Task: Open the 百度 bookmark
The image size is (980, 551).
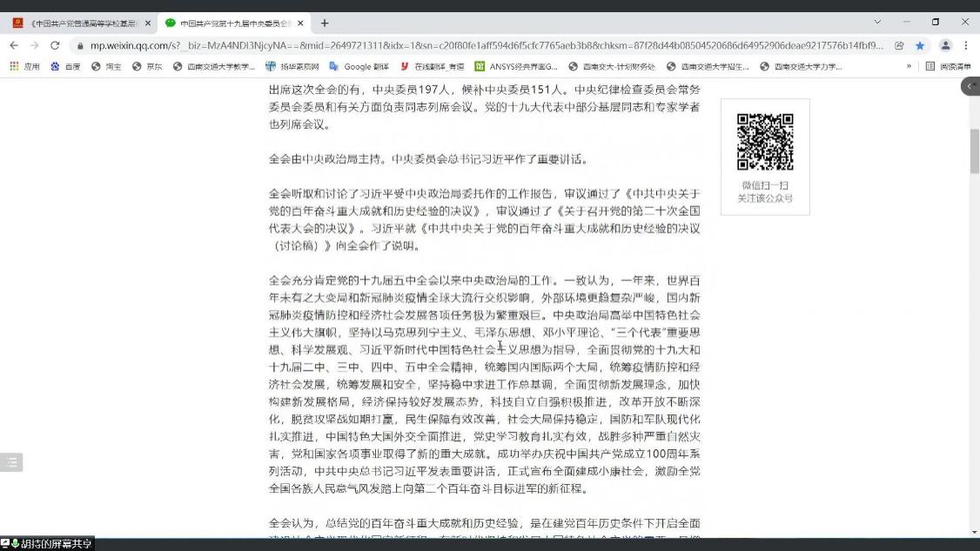Action: click(66, 66)
